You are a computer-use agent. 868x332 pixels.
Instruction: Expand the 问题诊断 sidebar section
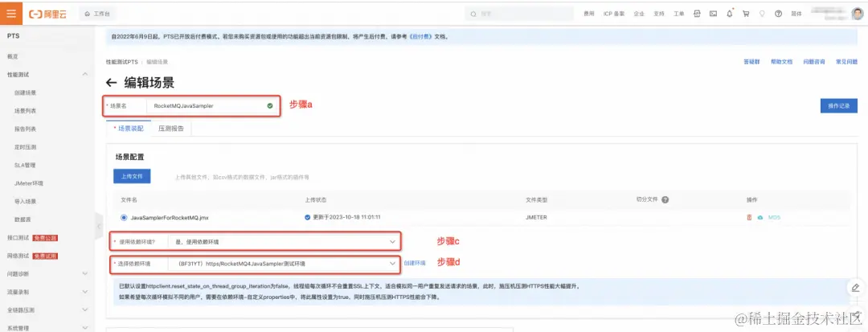tap(85, 274)
